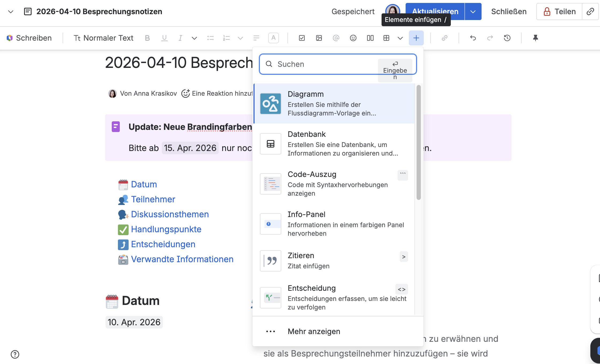The height and width of the screenshot is (364, 600).
Task: Pin the toolbar
Action: (x=535, y=38)
